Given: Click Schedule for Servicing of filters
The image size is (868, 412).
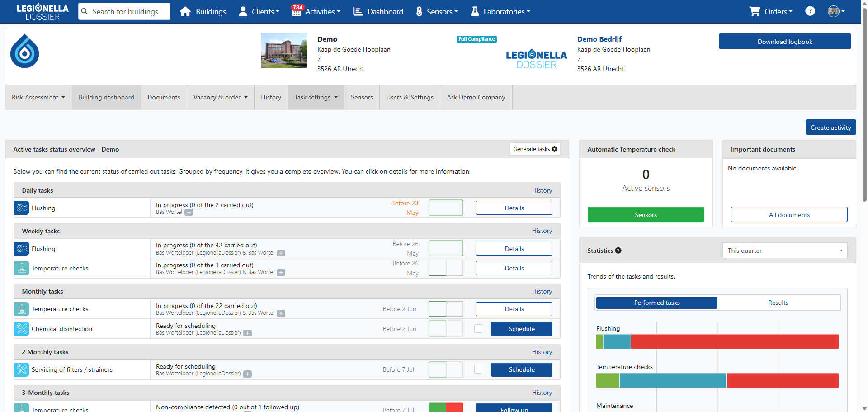Looking at the screenshot, I should [x=521, y=369].
